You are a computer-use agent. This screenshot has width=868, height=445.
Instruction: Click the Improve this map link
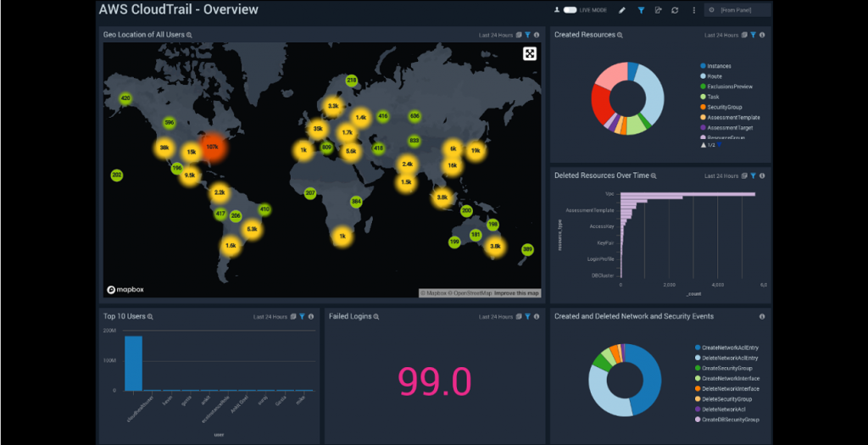click(516, 293)
